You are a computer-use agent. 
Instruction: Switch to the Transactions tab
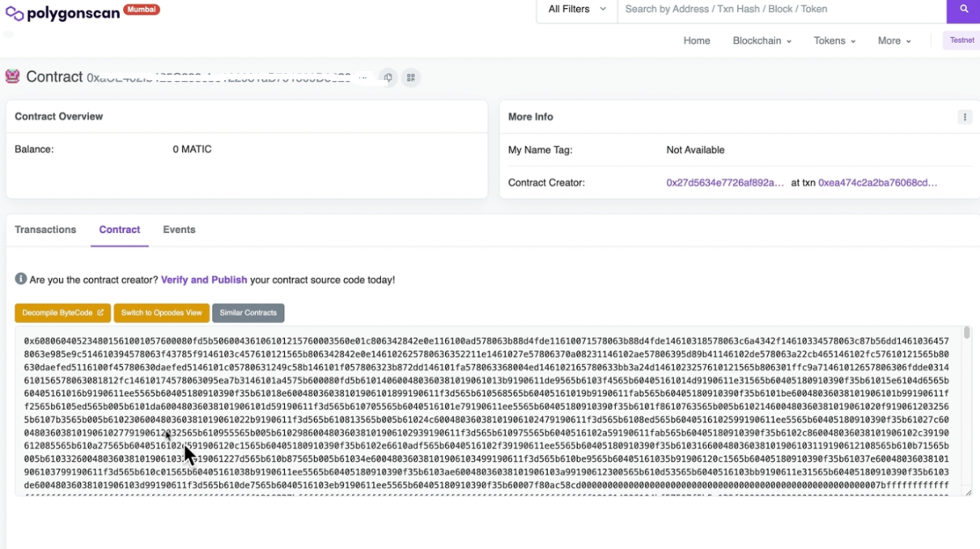45,230
